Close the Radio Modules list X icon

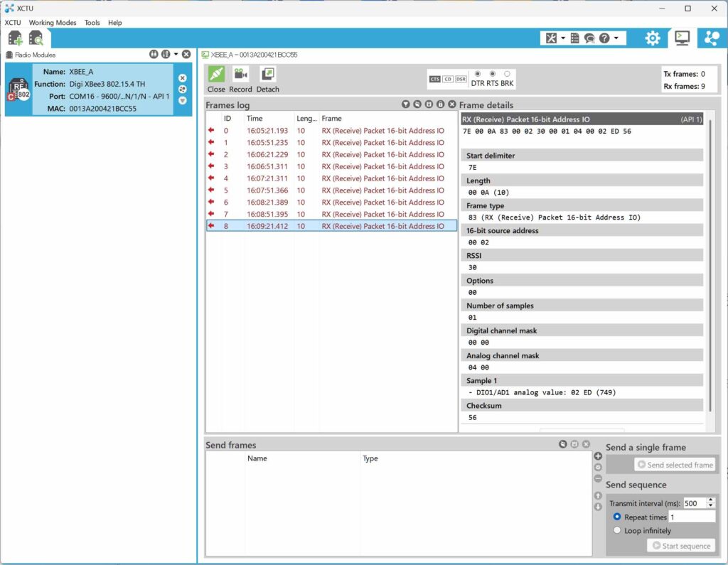coord(186,54)
